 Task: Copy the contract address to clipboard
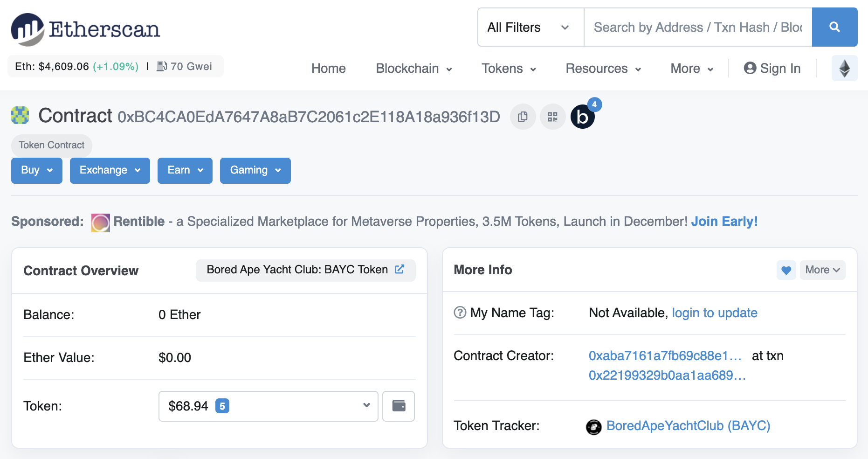click(523, 117)
